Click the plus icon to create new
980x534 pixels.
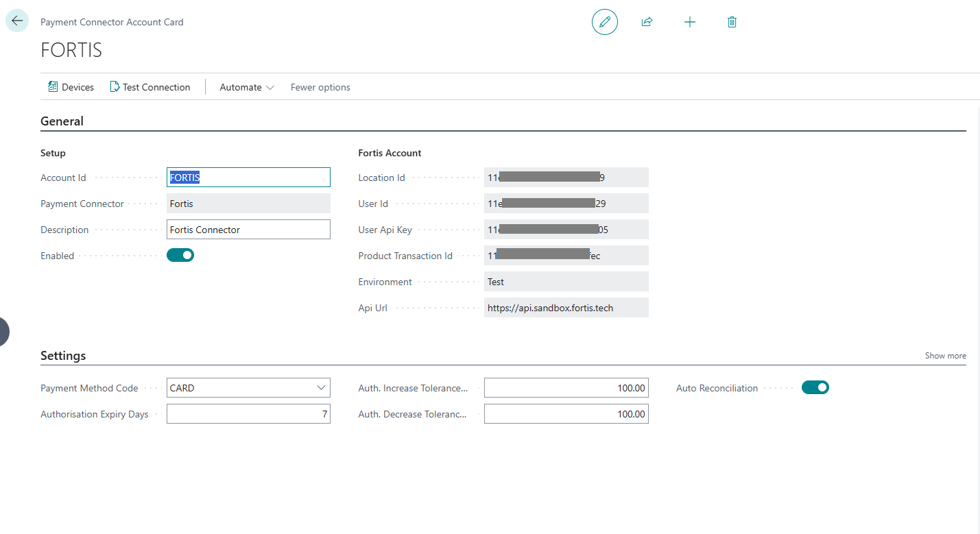tap(689, 22)
